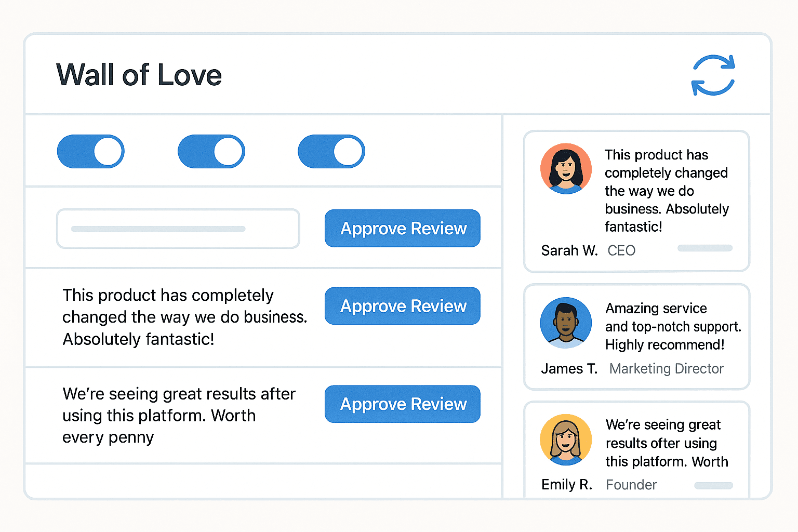Turn off the third toggle switch
Viewport: 798px width, 532px height.
(x=331, y=151)
